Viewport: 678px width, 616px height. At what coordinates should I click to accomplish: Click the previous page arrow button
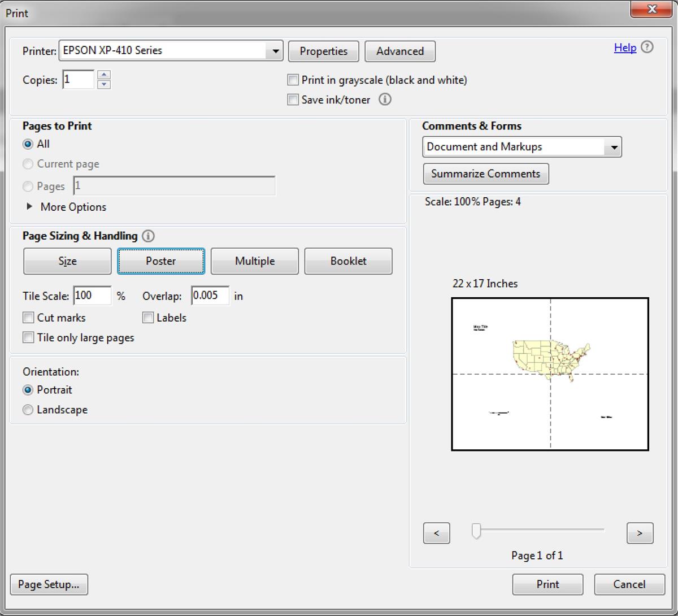coord(436,533)
